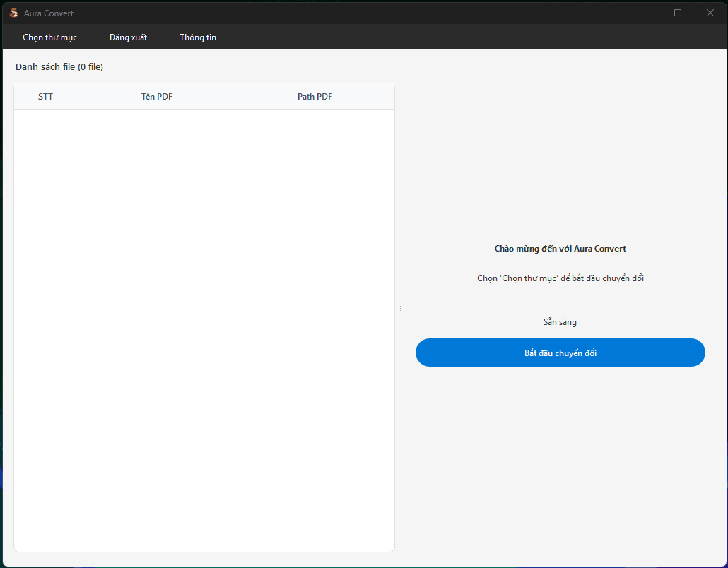This screenshot has width=728, height=568.
Task: Sort by the 'Tên PDF' column header
Action: 157,97
